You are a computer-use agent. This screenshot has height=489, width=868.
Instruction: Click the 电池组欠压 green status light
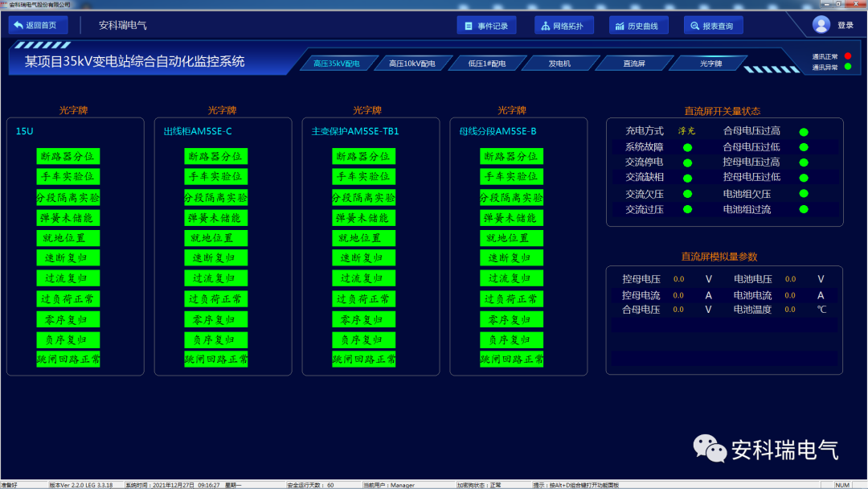[804, 193]
